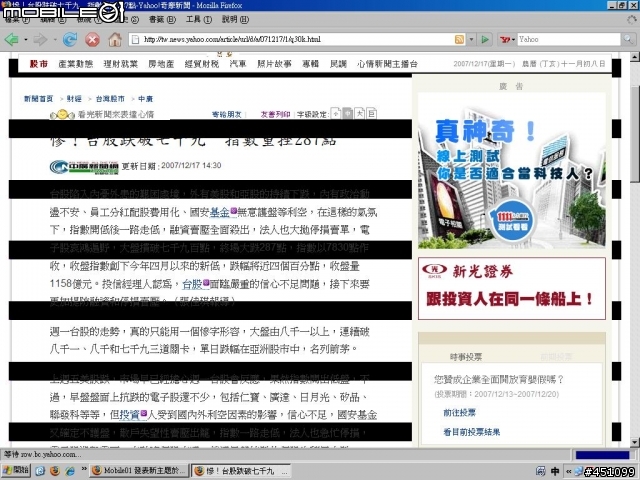Click the first quick launch icon next to Start
The width and height of the screenshot is (640, 480).
point(40,471)
